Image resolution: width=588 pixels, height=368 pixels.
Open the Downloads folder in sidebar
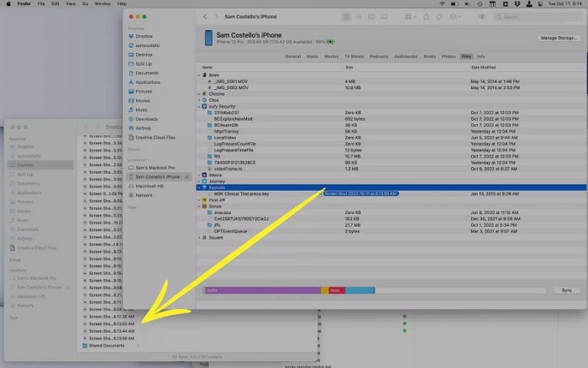[148, 118]
